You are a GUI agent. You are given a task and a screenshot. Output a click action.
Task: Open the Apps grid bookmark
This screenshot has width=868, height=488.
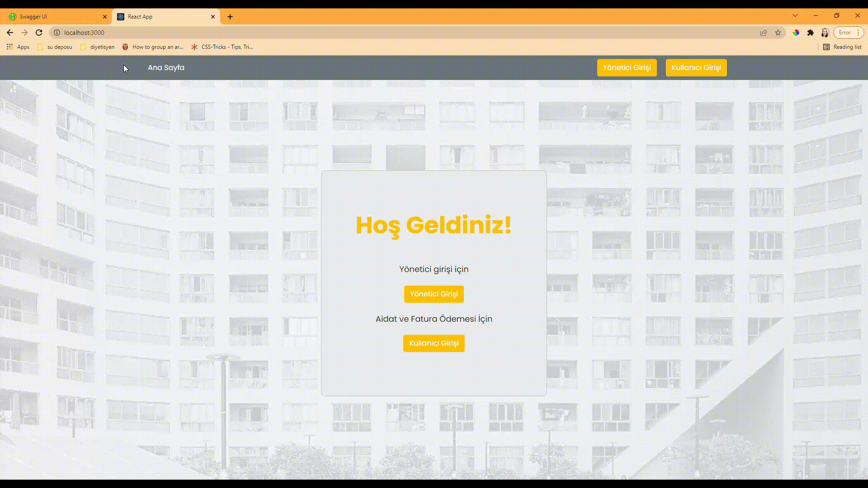click(18, 47)
